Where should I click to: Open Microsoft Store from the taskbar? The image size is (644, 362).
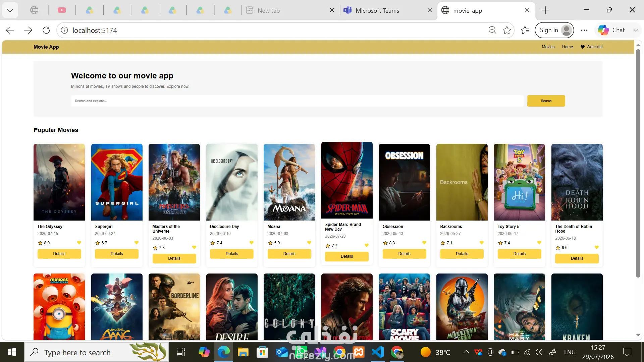pyautogui.click(x=262, y=352)
